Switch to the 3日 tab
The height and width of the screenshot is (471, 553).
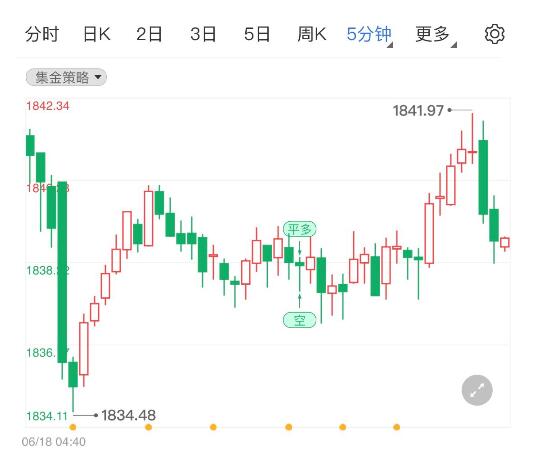[203, 34]
